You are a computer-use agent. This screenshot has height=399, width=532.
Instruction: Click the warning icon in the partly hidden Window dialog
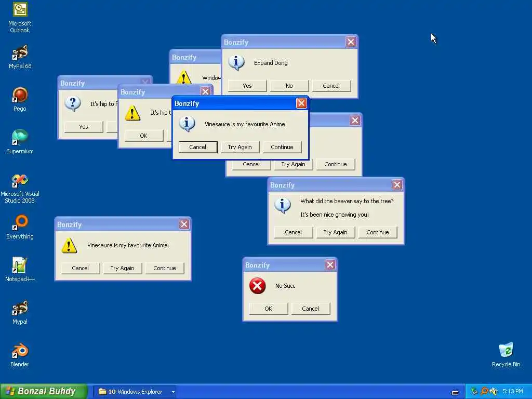pos(183,77)
